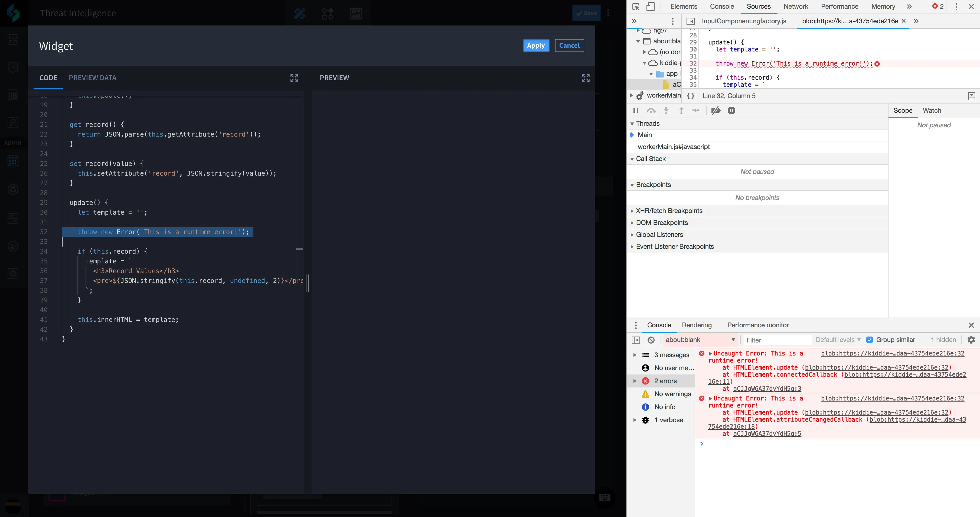
Task: Collapse the kiddie- origin tree node
Action: pyautogui.click(x=645, y=63)
